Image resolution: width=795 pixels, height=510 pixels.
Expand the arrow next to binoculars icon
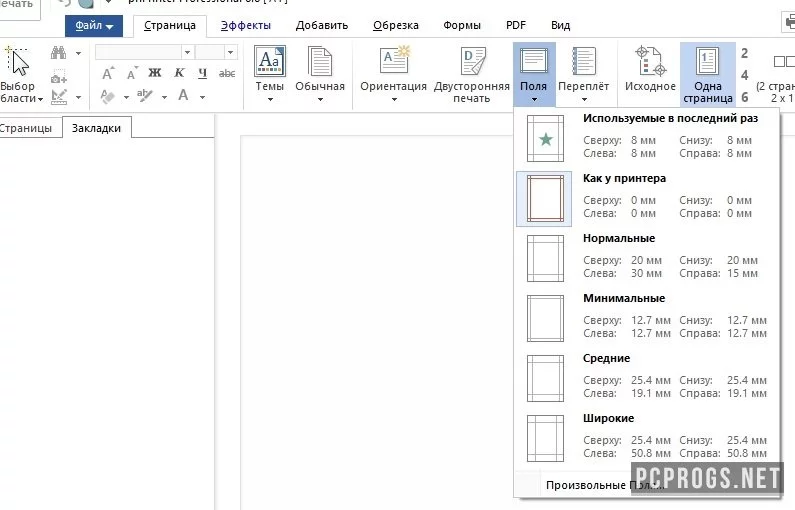(78, 53)
